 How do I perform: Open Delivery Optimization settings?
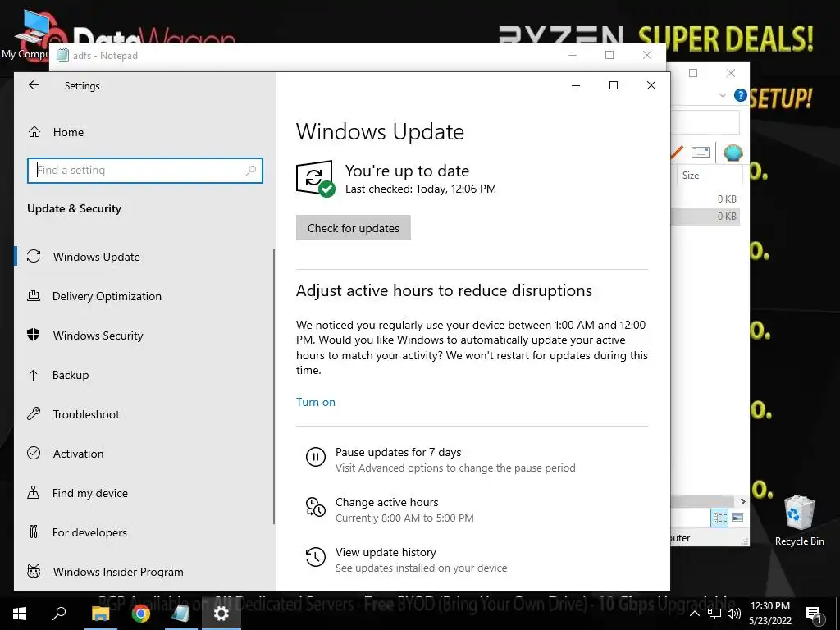(107, 296)
